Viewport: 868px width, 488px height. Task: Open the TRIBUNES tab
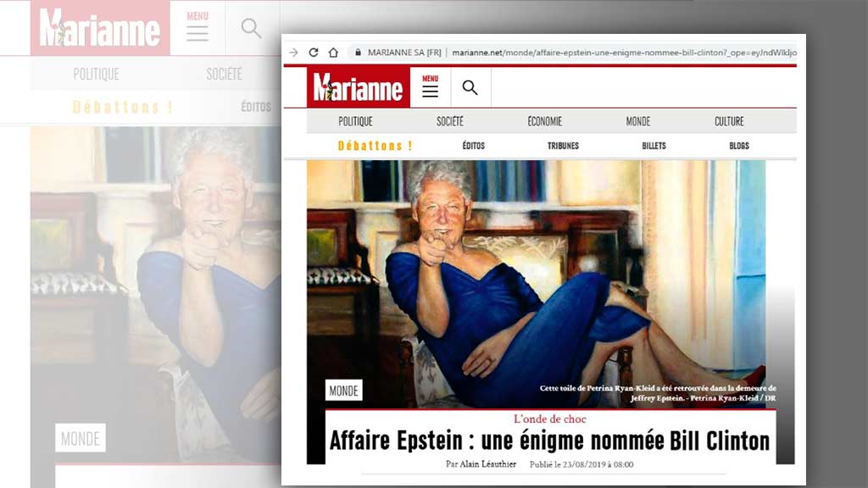[563, 146]
